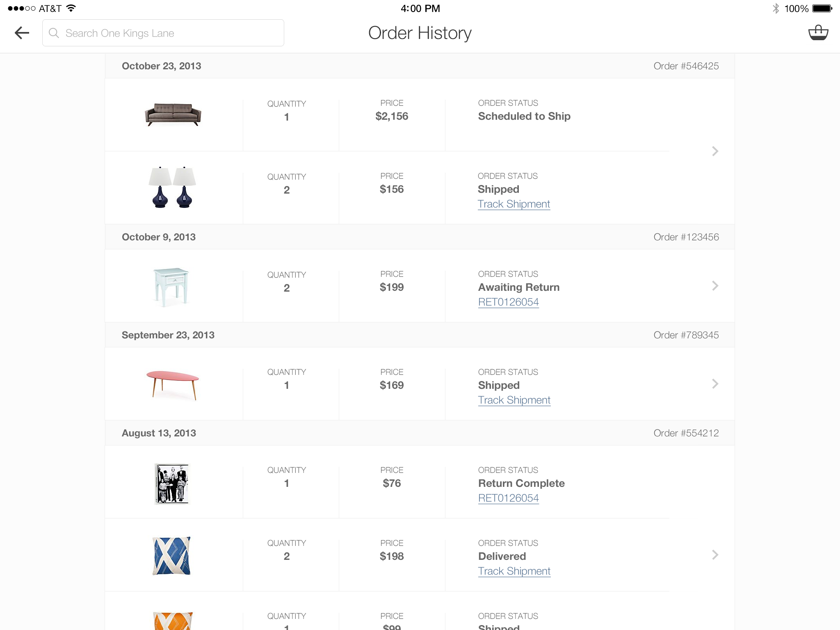Open return RET0126054 for Awaiting Return item

508,302
